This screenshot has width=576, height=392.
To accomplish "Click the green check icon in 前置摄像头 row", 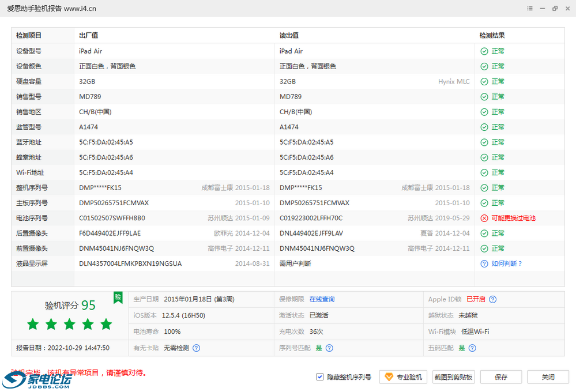I will tap(484, 248).
